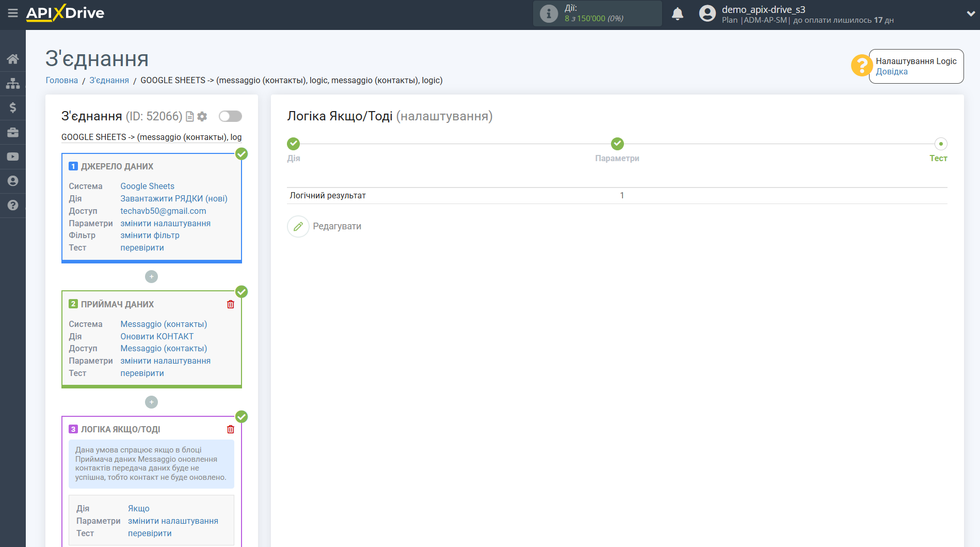Open the video tutorials icon in sidebar
The image size is (980, 547).
[x=13, y=157]
